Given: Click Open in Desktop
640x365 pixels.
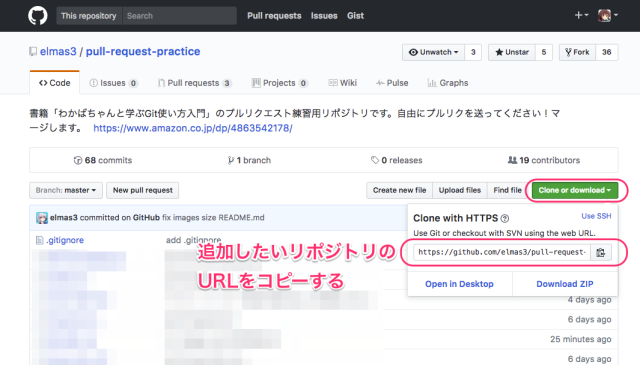Looking at the screenshot, I should click(459, 284).
